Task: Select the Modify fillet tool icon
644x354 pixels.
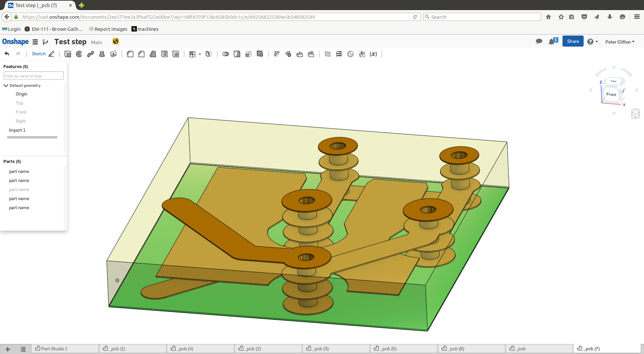Action: pos(277,54)
